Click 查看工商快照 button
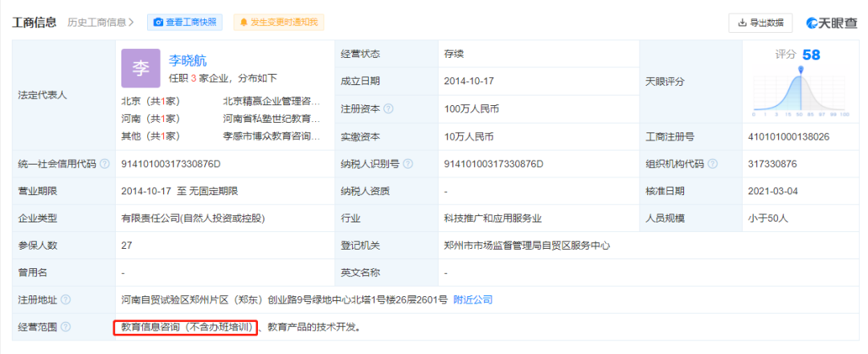The image size is (868, 354). pyautogui.click(x=185, y=22)
